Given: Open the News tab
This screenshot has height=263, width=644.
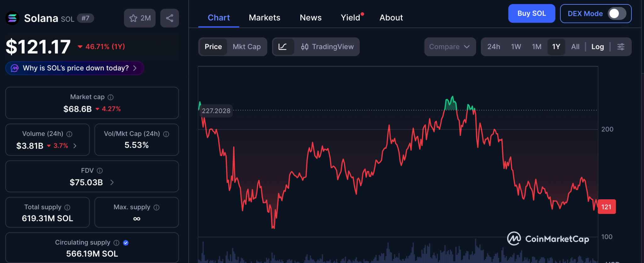Looking at the screenshot, I should point(311,18).
